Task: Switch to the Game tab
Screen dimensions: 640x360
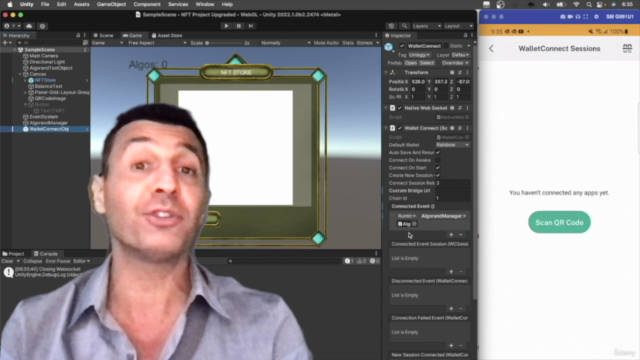Action: pyautogui.click(x=132, y=36)
